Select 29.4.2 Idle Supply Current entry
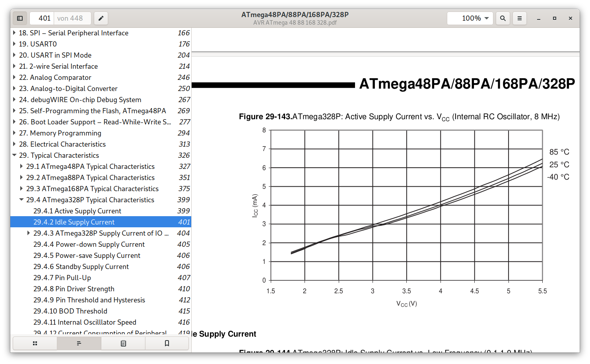590x364 pixels. [101, 222]
